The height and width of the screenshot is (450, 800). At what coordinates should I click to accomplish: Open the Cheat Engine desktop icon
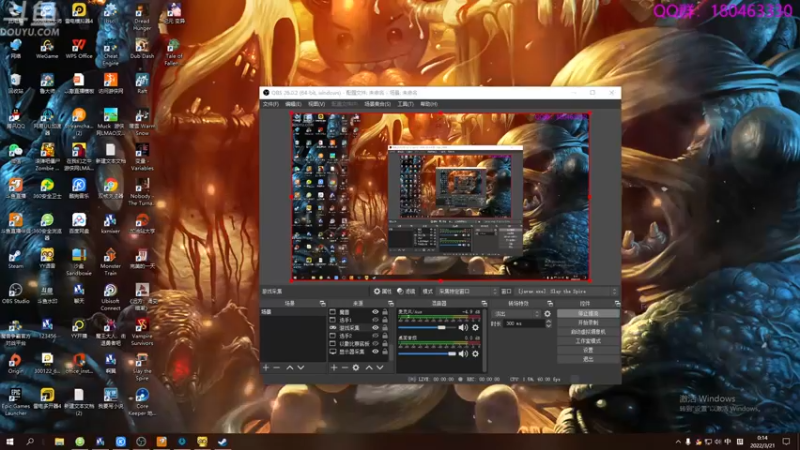point(110,52)
